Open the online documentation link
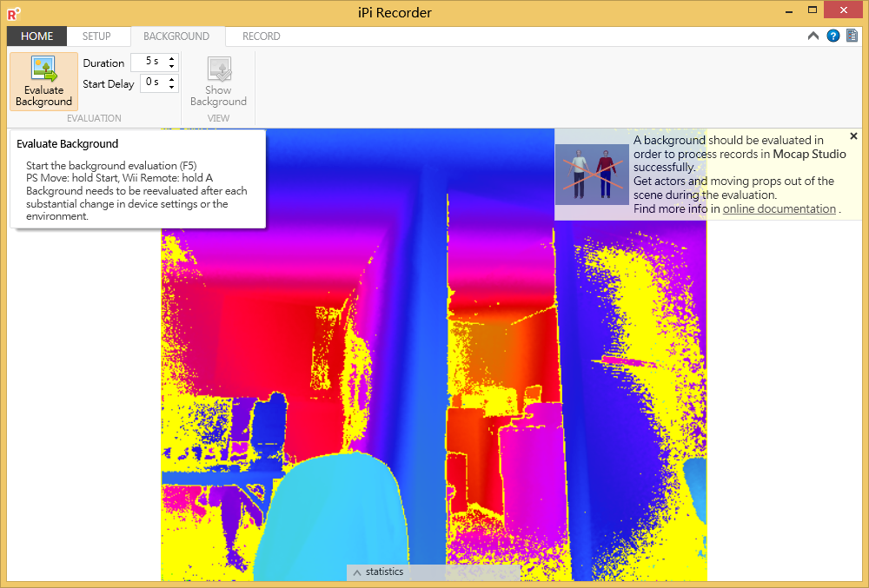Viewport: 869px width, 588px height. pyautogui.click(x=779, y=209)
